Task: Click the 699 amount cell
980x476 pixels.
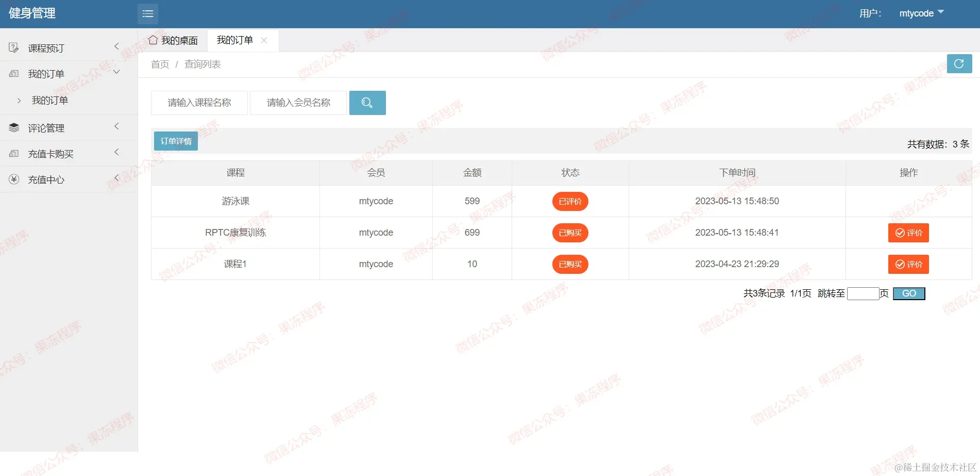Action: (x=472, y=233)
